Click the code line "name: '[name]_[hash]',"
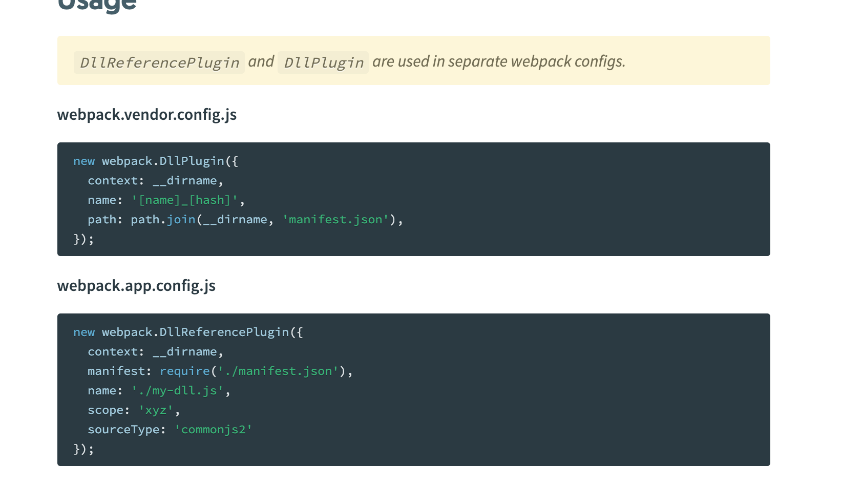This screenshot has height=504, width=842. coord(166,200)
